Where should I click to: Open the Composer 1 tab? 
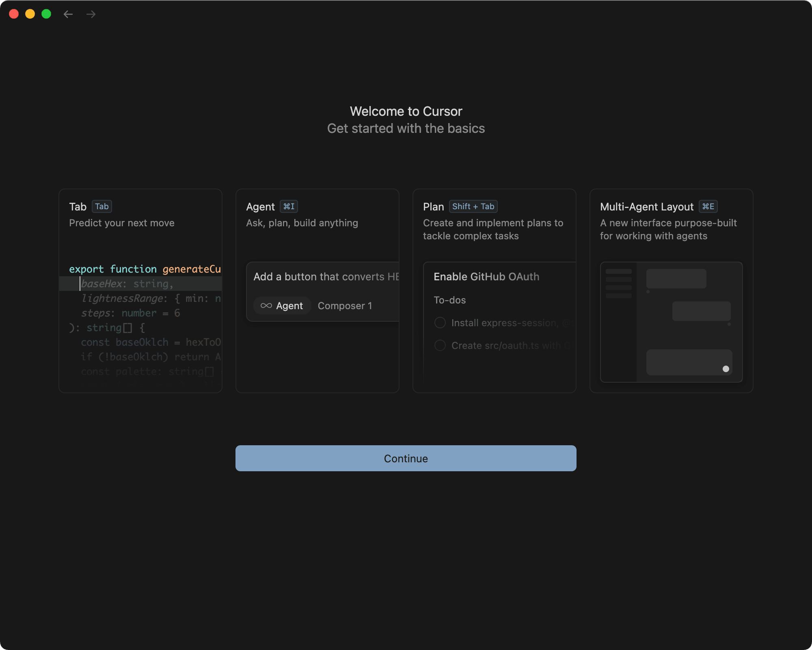pyautogui.click(x=344, y=305)
